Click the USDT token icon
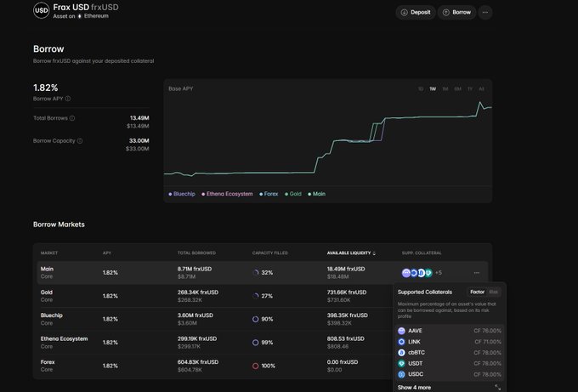The width and height of the screenshot is (578, 392). 401,364
